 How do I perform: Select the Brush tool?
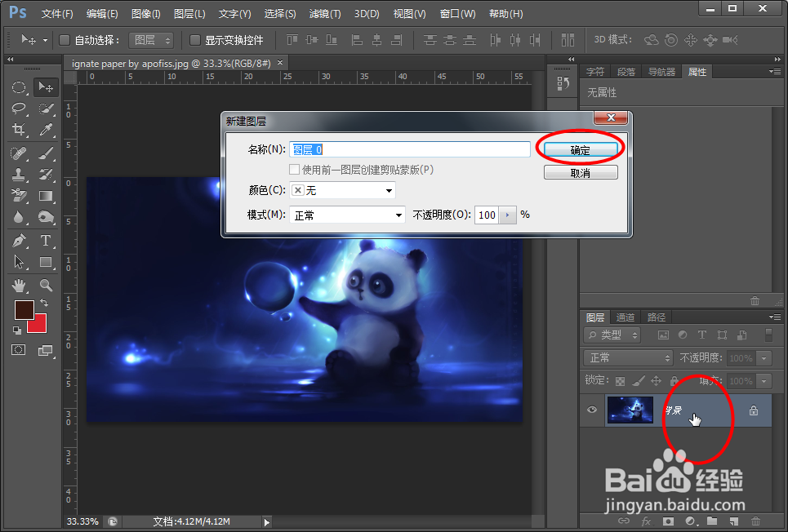[x=46, y=153]
